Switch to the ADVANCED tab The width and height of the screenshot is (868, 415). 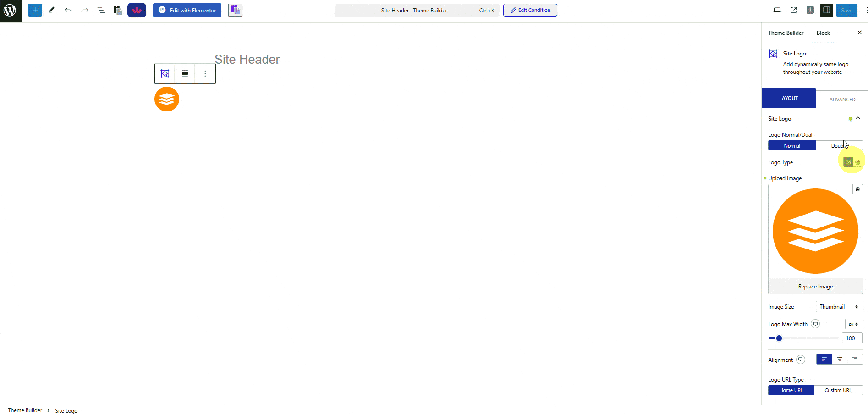[842, 99]
